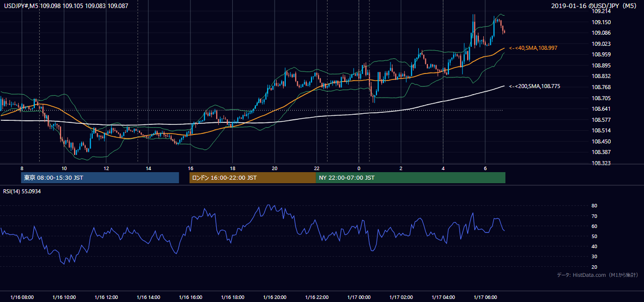This screenshot has height=302, width=644.
Task: Click the RSI 50 level label
Action: tap(594, 236)
